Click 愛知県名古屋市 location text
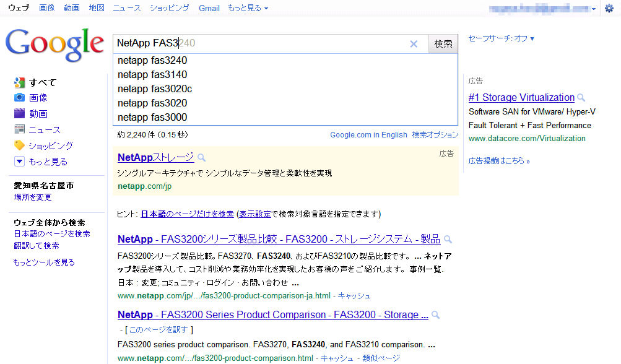 pos(44,185)
